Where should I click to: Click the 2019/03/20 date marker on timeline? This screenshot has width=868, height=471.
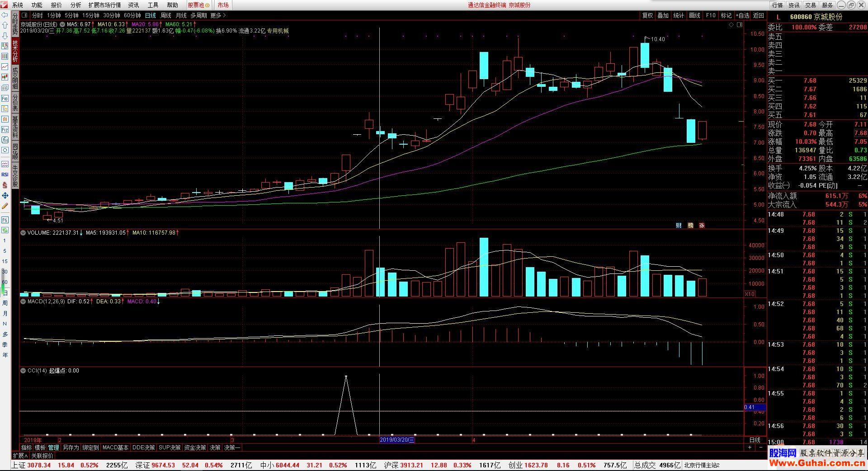coord(397,440)
